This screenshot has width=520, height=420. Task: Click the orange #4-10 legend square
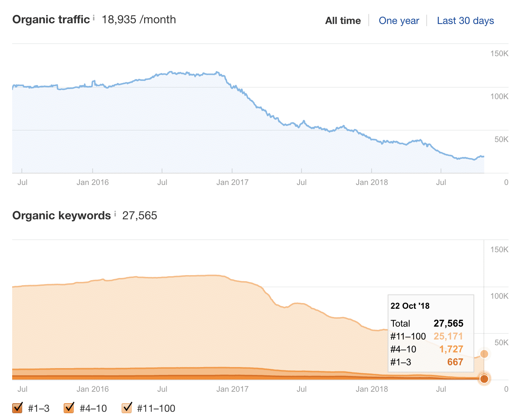pos(69,408)
